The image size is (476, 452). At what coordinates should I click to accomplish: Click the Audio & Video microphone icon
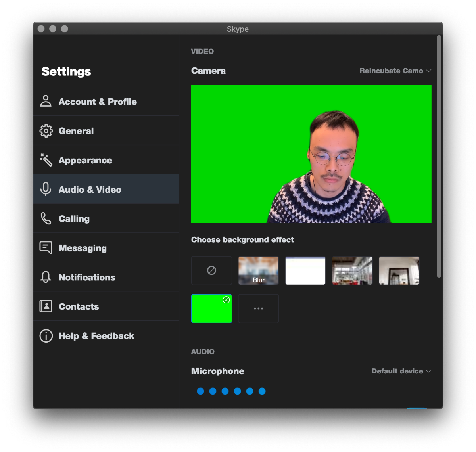46,189
